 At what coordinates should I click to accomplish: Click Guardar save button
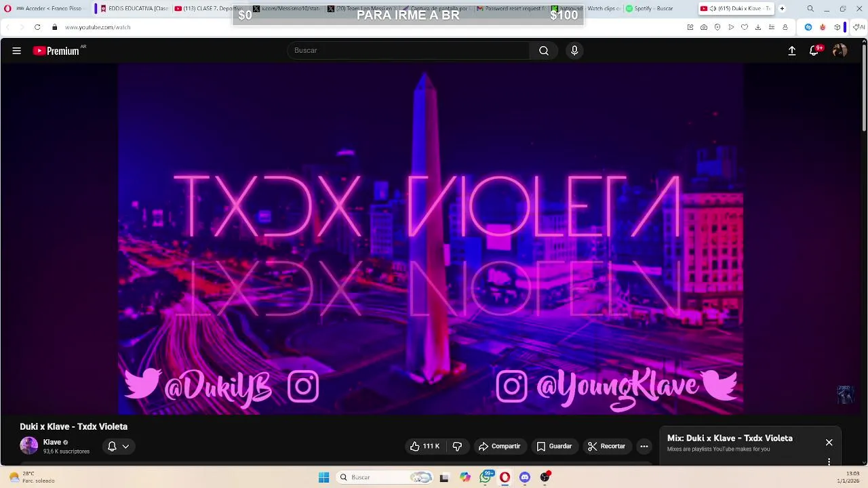[x=554, y=446]
